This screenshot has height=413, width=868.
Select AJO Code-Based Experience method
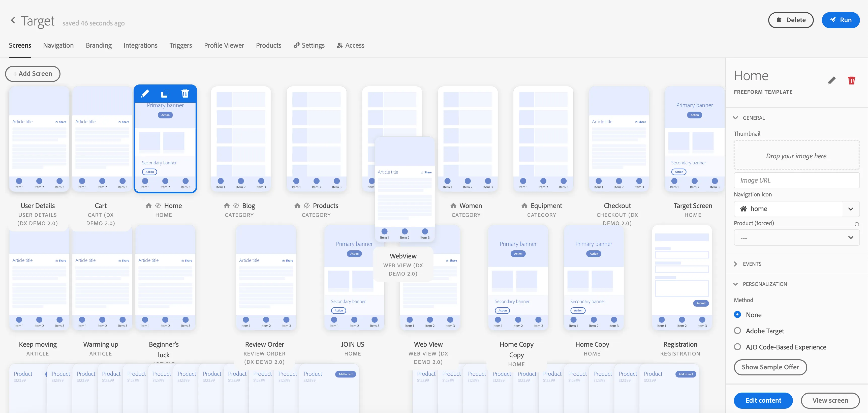pyautogui.click(x=737, y=347)
